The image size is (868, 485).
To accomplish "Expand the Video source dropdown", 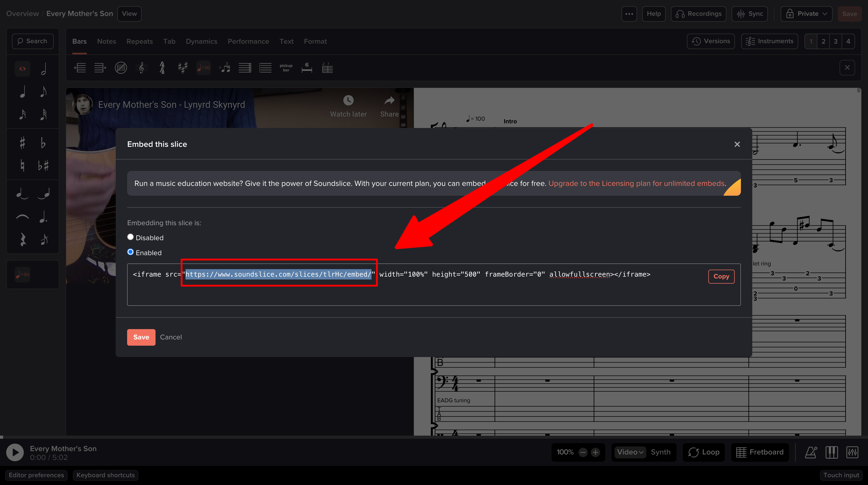I will click(x=630, y=452).
